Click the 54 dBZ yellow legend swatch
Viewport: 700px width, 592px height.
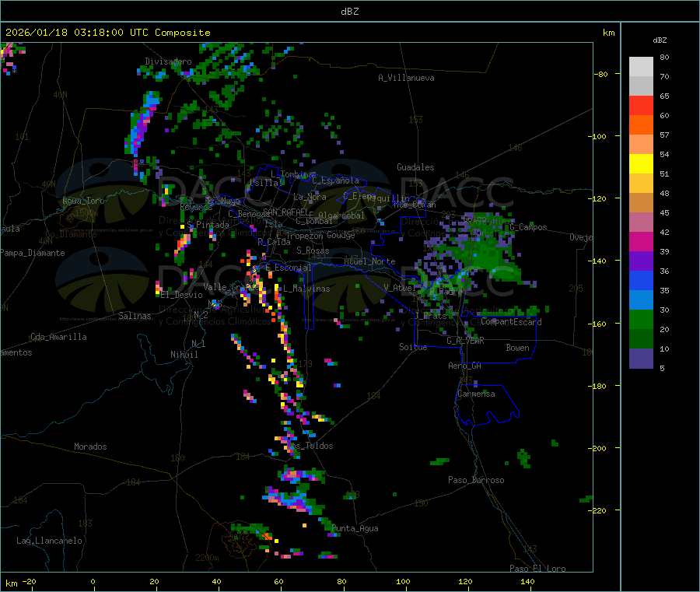tap(641, 163)
